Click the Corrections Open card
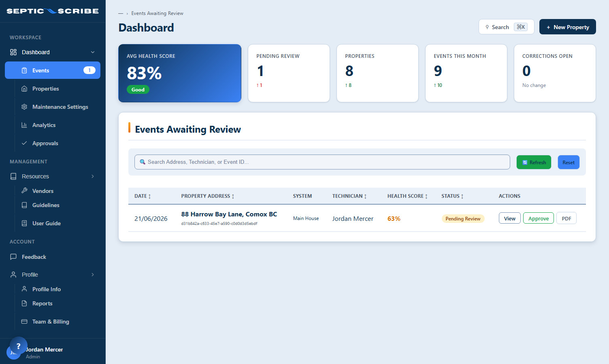The width and height of the screenshot is (609, 364). click(x=555, y=73)
